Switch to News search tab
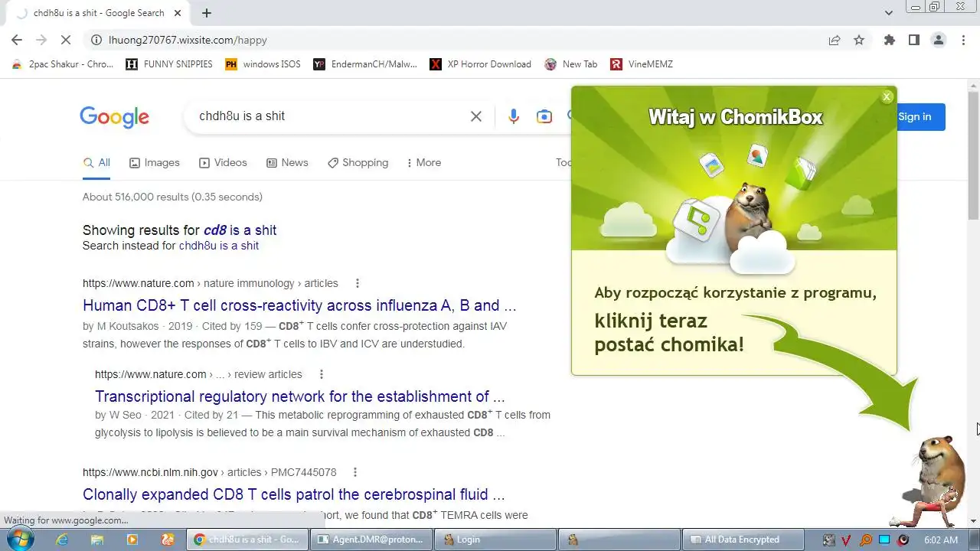This screenshot has width=980, height=551. coord(287,162)
